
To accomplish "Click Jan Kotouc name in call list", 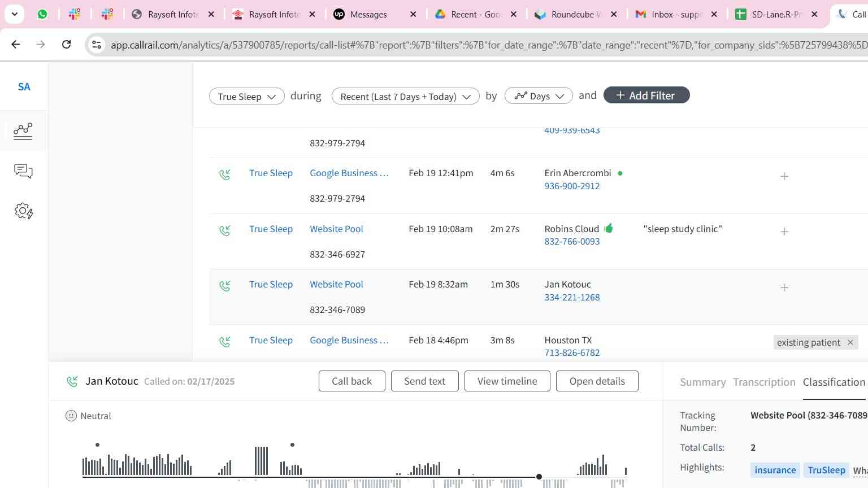I will click(x=567, y=284).
